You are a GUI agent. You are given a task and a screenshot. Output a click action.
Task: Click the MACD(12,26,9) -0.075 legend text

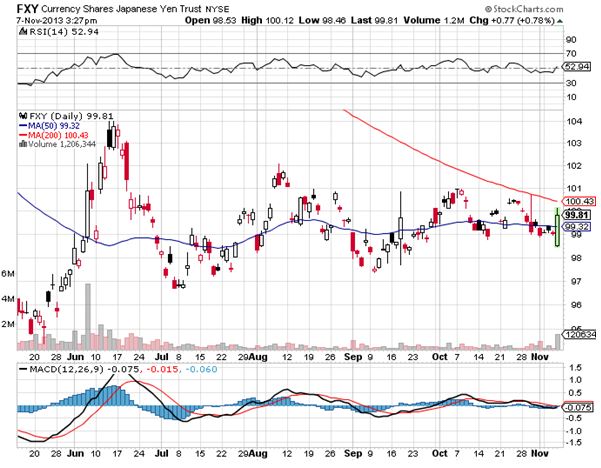click(x=84, y=369)
